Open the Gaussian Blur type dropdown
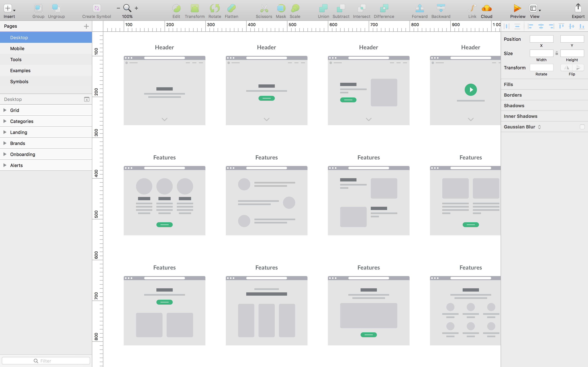Image resolution: width=588 pixels, height=367 pixels. pyautogui.click(x=539, y=127)
